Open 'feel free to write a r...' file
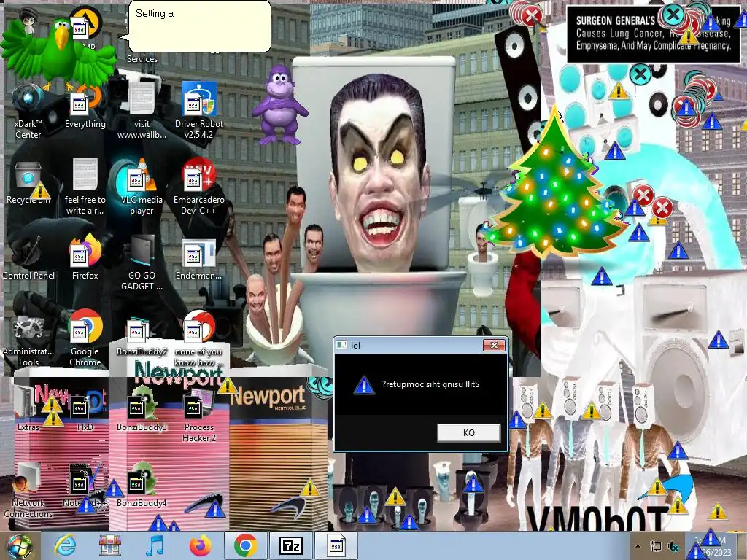Image resolution: width=747 pixels, height=560 pixels. tap(85, 187)
